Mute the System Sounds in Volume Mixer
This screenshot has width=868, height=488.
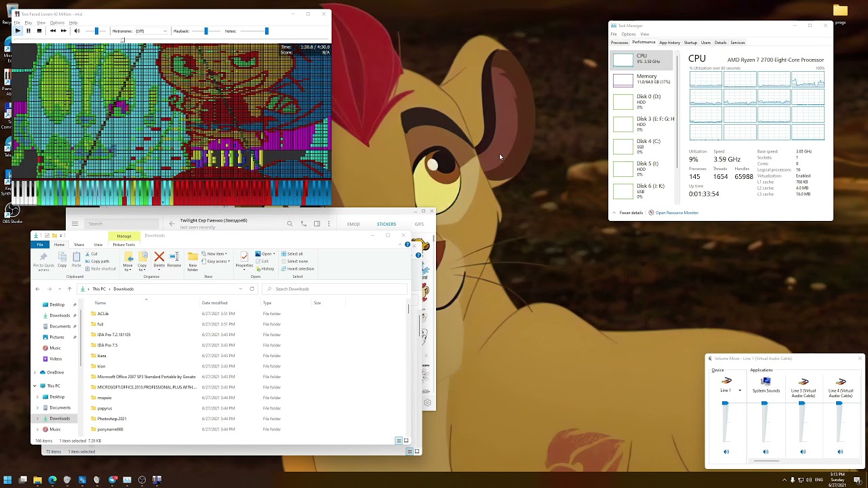tap(766, 451)
